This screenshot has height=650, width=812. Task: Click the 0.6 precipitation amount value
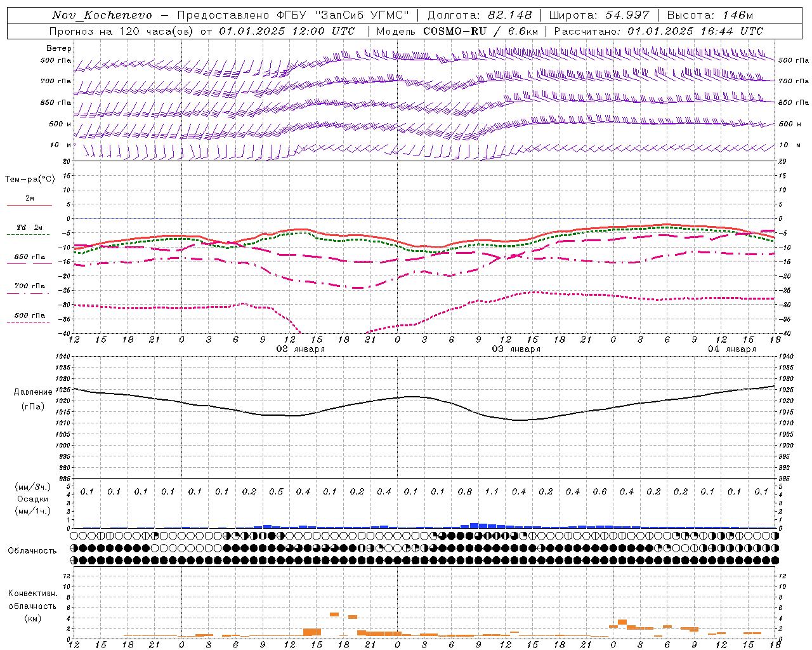tap(600, 491)
